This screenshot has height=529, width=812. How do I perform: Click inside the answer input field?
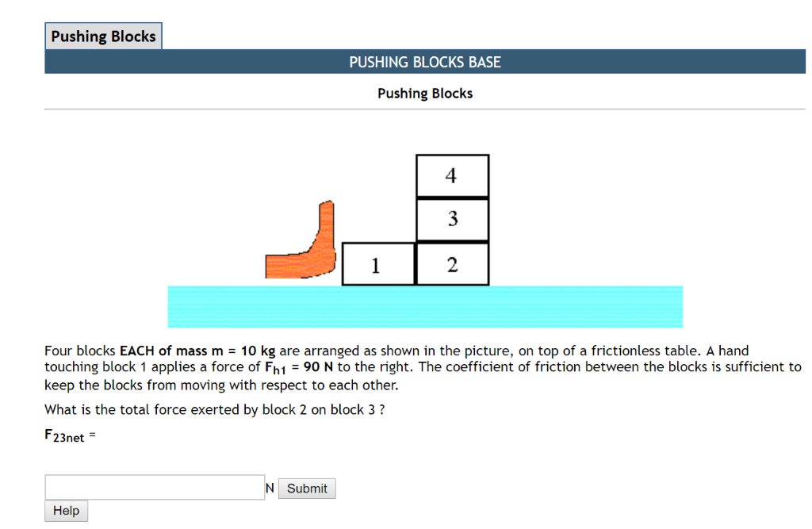pyautogui.click(x=154, y=488)
